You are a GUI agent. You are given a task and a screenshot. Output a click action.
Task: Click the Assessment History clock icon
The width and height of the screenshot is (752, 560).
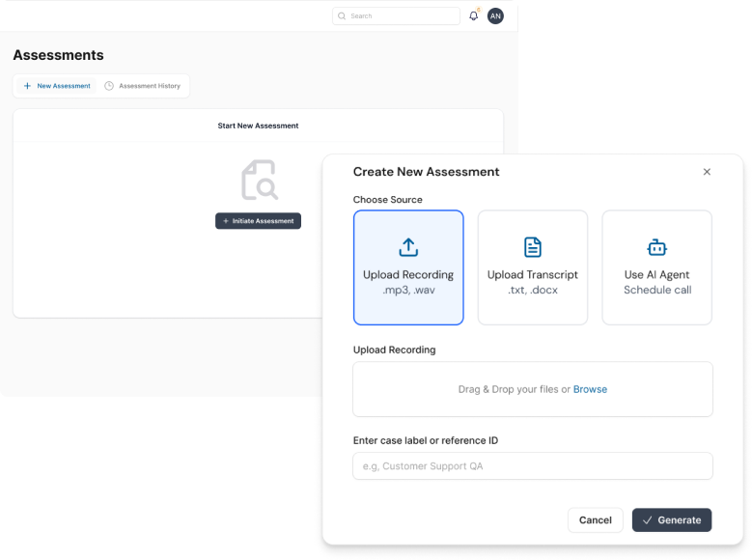(x=109, y=86)
